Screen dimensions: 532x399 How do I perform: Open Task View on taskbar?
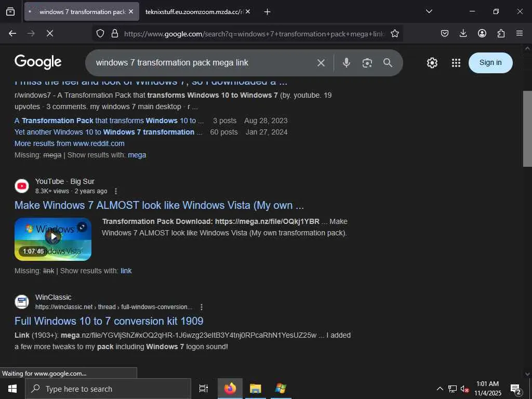(x=204, y=389)
